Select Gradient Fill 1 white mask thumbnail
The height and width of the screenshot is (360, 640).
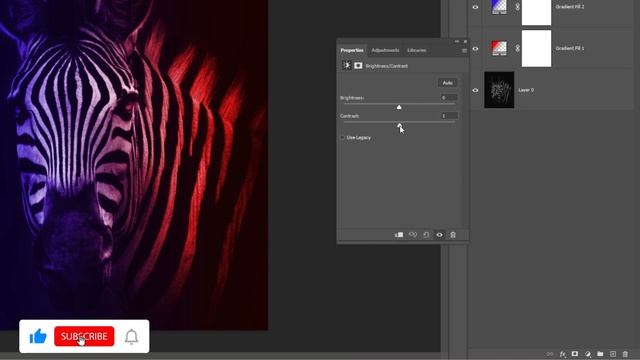(536, 48)
